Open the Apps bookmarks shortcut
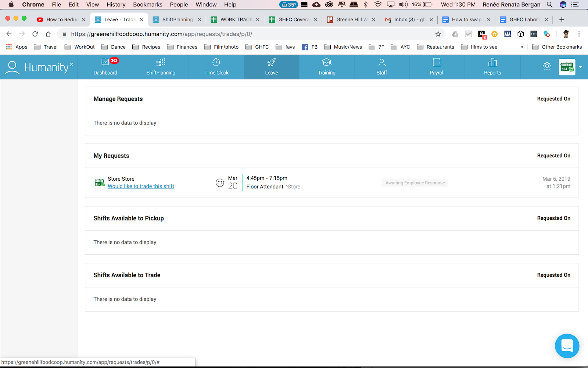This screenshot has width=588, height=368. pyautogui.click(x=17, y=47)
